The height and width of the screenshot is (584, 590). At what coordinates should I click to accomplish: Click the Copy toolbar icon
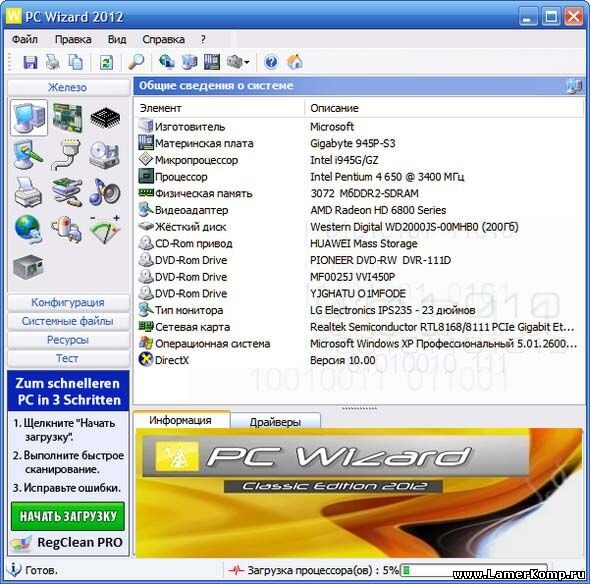pos(76,62)
